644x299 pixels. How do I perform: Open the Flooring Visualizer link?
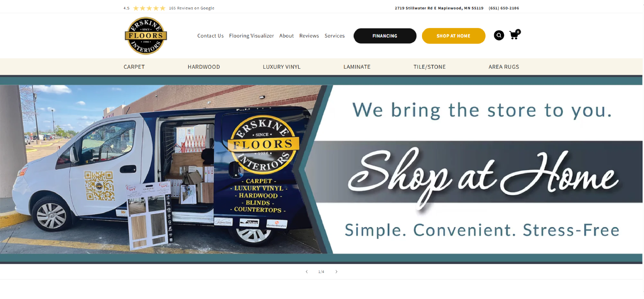(251, 36)
